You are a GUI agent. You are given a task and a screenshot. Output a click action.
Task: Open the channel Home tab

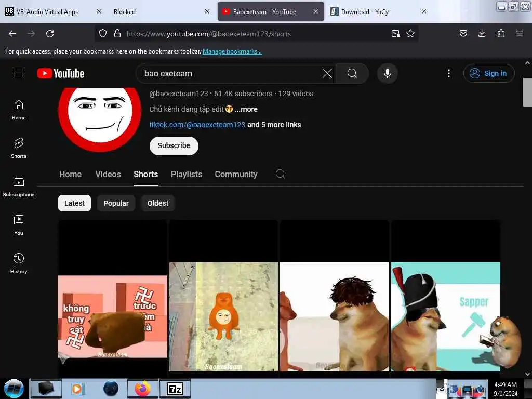point(70,174)
